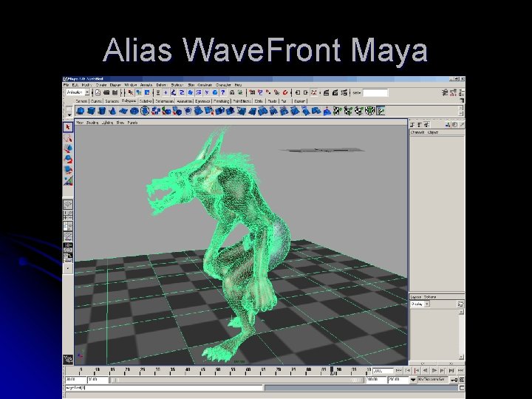
Task: Click the range slider bar
Action: [x=237, y=380]
